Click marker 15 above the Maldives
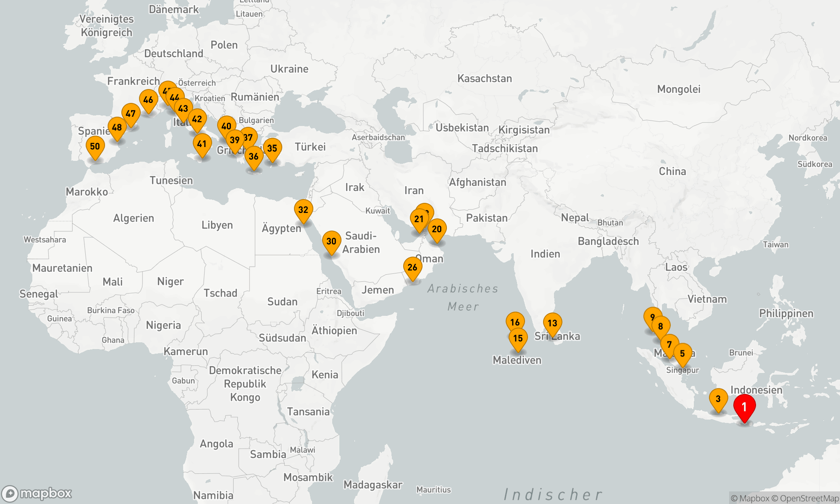The width and height of the screenshot is (840, 504). click(518, 338)
